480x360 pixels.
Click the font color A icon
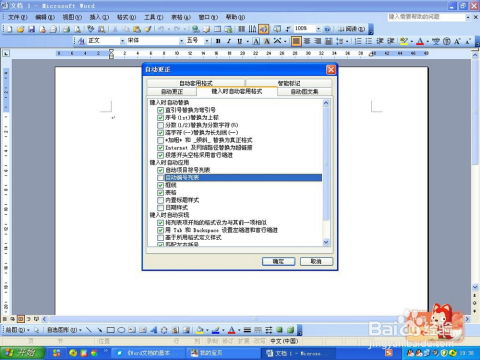420,41
